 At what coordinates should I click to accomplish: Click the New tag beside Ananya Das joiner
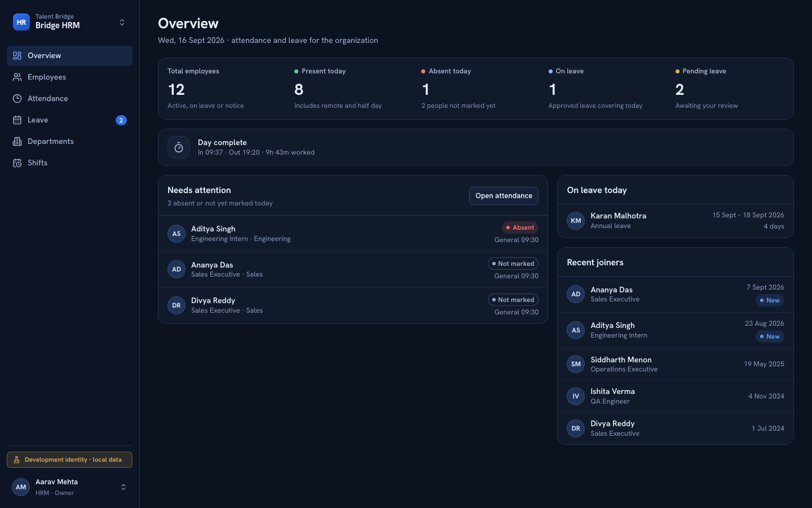pos(770,300)
